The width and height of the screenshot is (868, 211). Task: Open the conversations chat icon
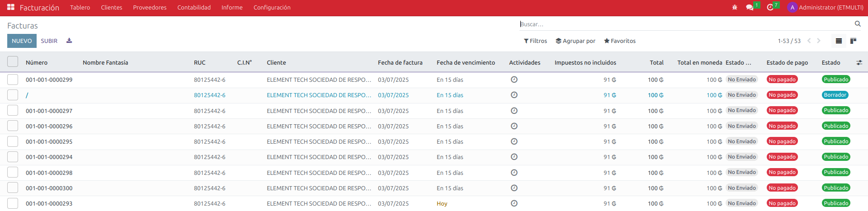(x=750, y=7)
